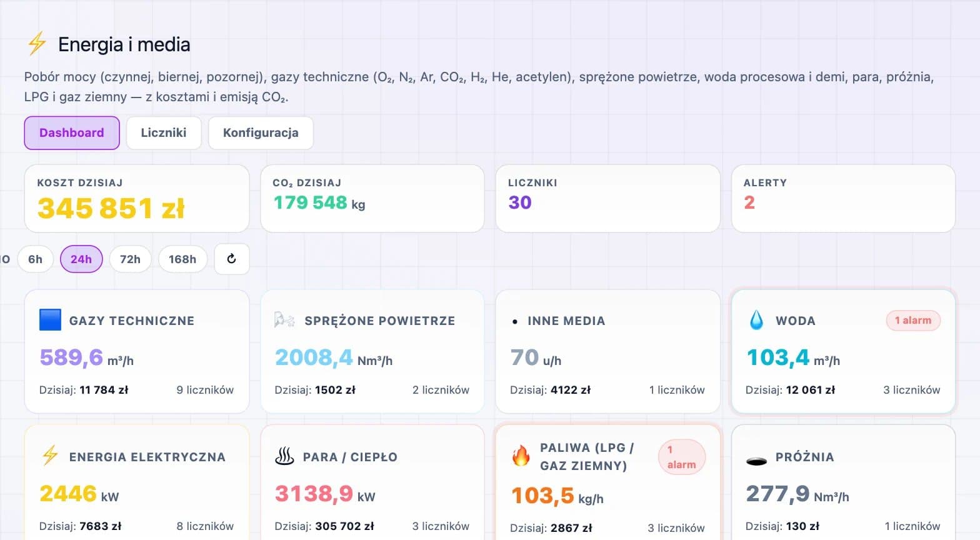The image size is (980, 540).
Task: Click the Gazy techniczne card title
Action: coord(132,321)
